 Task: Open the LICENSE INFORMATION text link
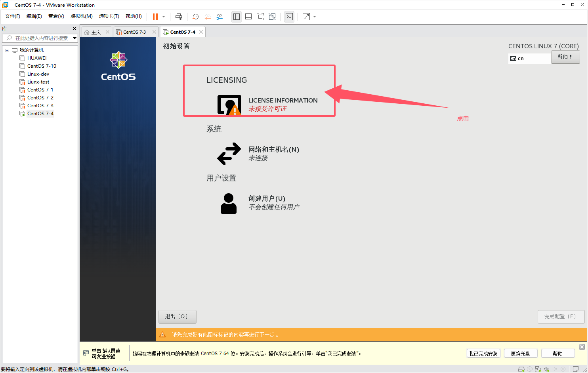click(x=283, y=101)
